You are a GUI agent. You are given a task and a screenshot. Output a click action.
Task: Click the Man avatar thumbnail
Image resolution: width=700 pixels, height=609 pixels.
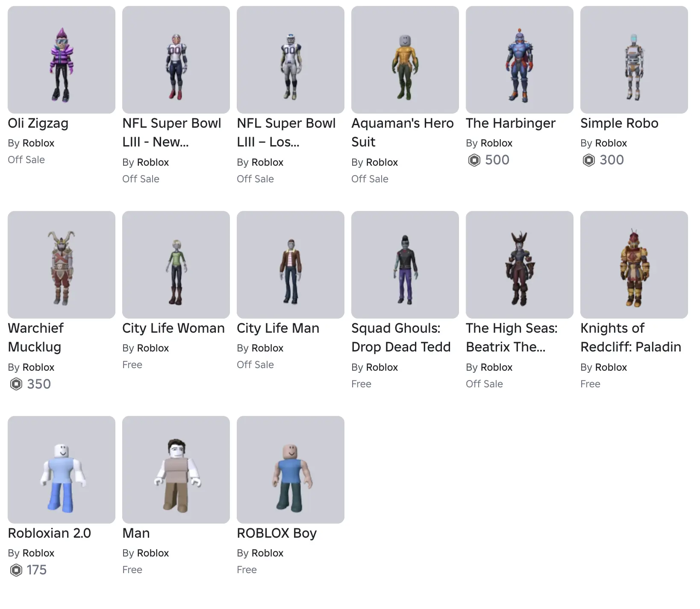[176, 470]
